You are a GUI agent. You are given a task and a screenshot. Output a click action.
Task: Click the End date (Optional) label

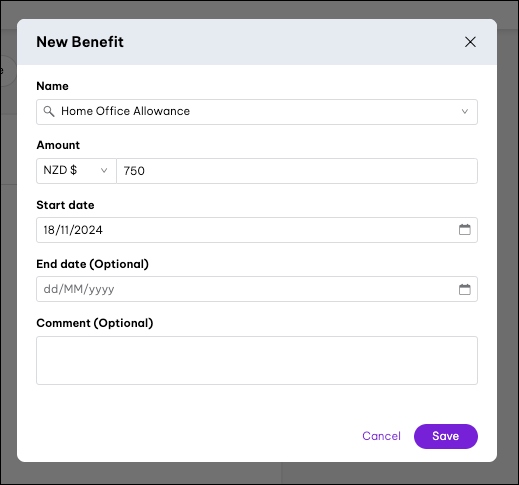coord(92,264)
